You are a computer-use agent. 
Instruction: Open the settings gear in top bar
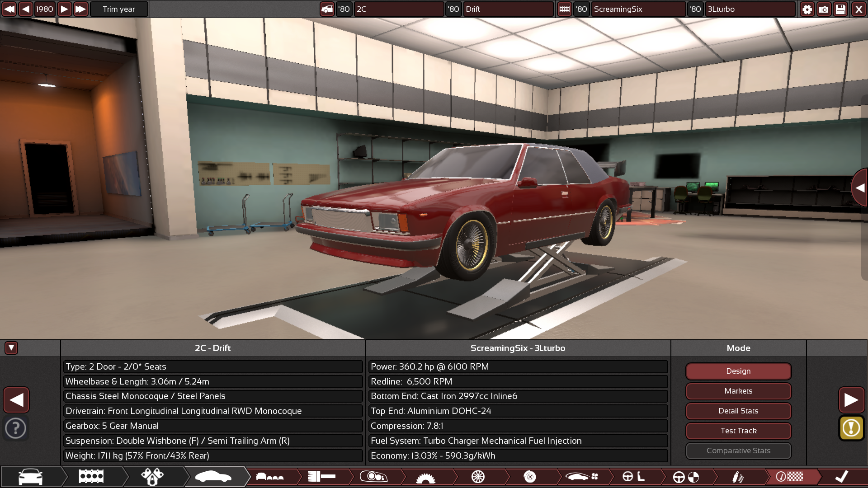point(807,9)
